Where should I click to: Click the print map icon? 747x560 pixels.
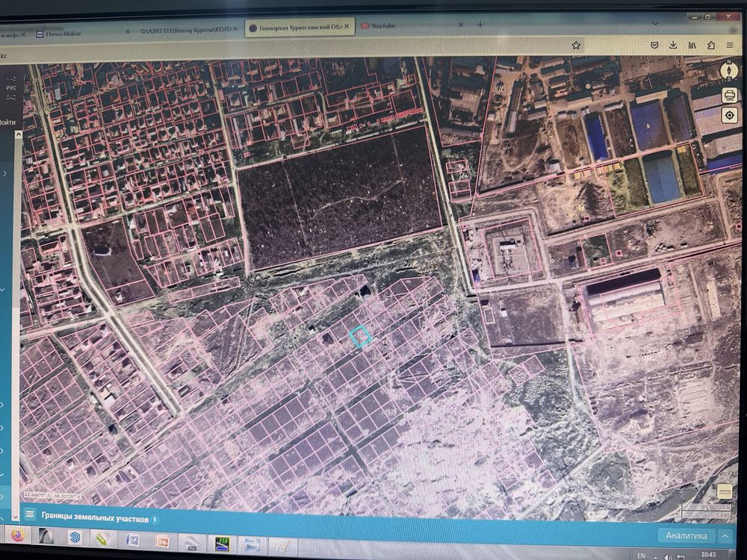[729, 96]
